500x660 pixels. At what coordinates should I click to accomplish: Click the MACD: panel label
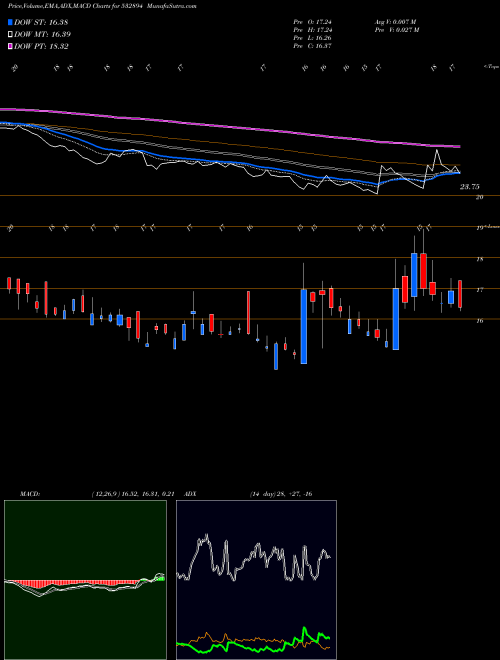(30, 494)
